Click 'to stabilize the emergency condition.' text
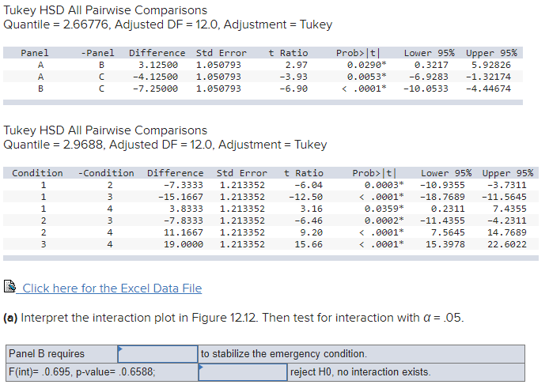 coord(284,353)
